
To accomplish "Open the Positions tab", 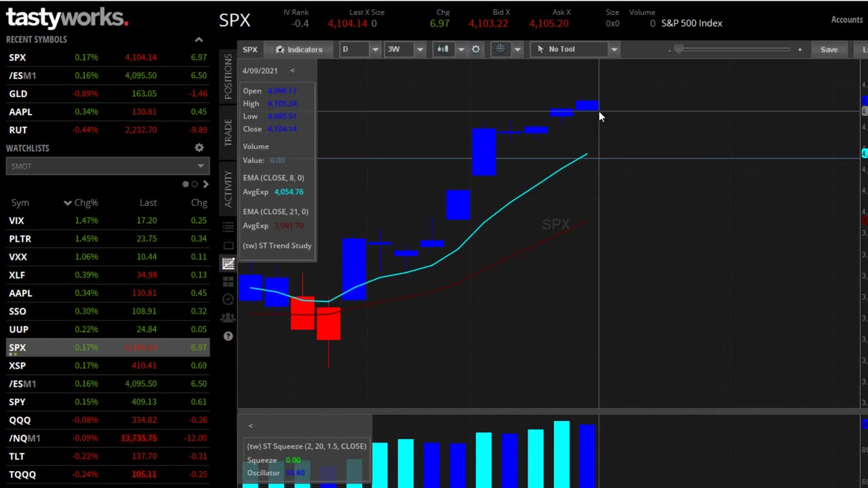I will tap(228, 77).
